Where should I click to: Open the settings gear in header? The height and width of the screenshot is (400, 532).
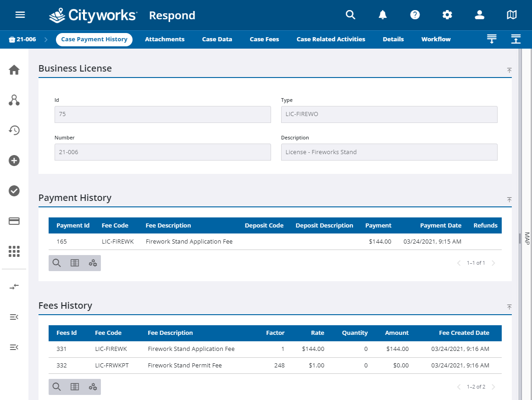click(x=447, y=15)
